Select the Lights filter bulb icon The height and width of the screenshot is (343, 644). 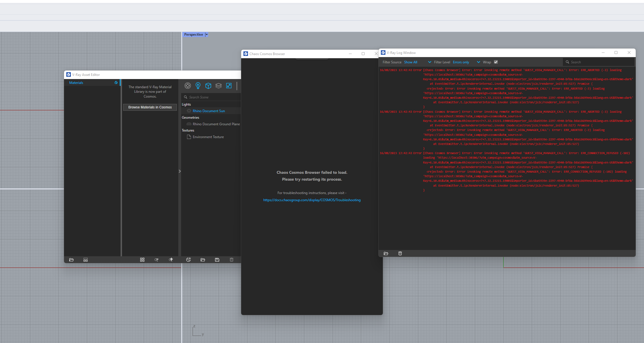pyautogui.click(x=198, y=86)
